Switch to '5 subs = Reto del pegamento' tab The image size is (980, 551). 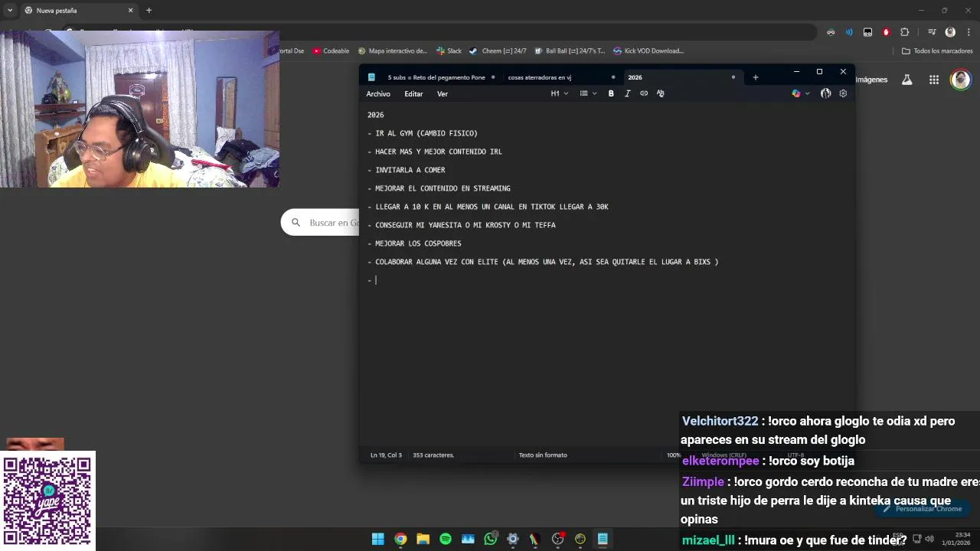436,77
